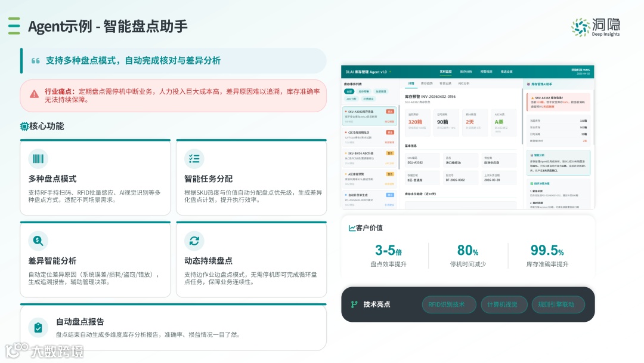Screen dimensions: 644x363
Task: Click the 库存水位趋势 (近30天) heading
Action: [420, 194]
